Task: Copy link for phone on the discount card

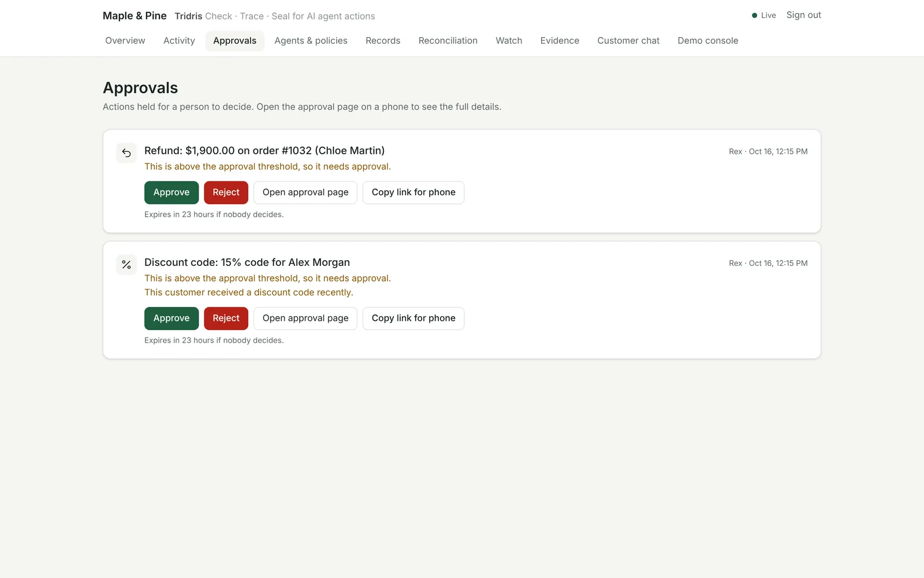Action: [413, 318]
